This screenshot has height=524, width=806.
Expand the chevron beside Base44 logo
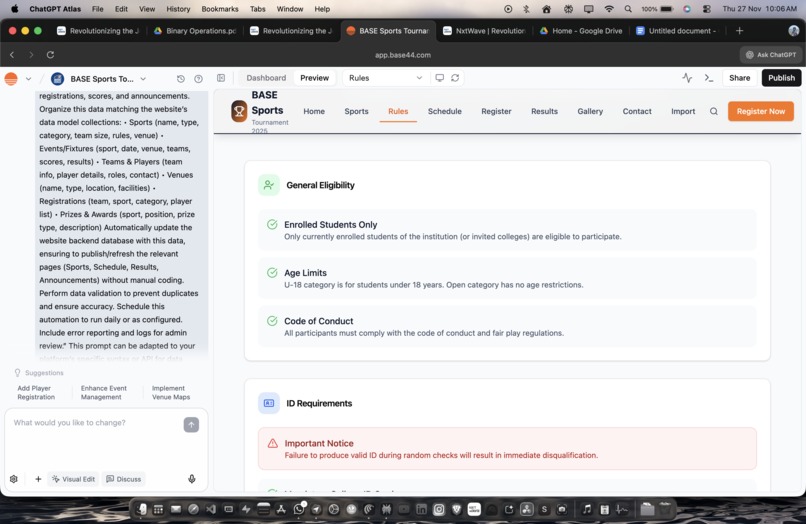[28, 79]
